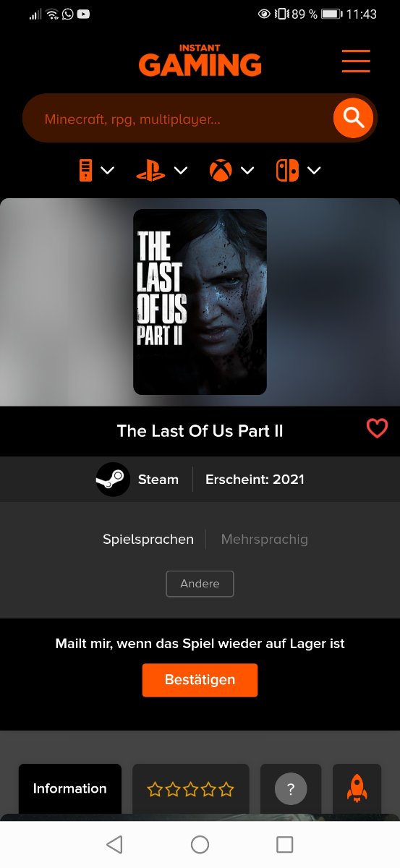Click the Bestätigen button

pos(200,680)
